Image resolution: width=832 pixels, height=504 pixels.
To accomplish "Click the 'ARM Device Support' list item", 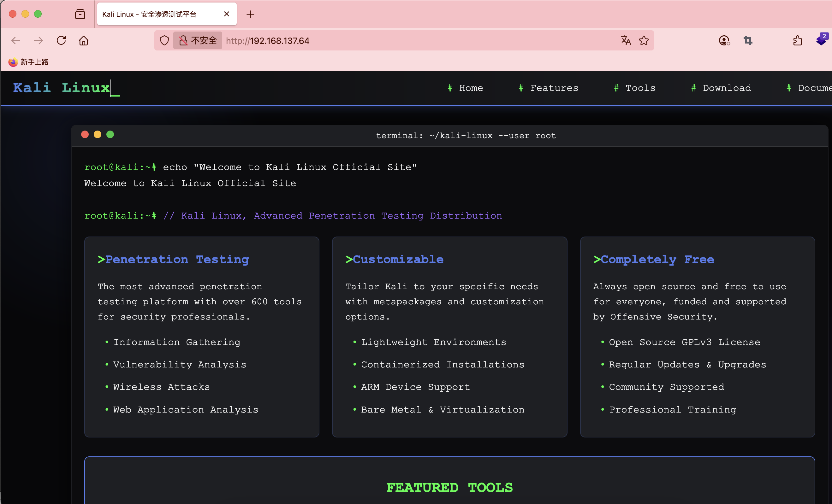I will 415,387.
